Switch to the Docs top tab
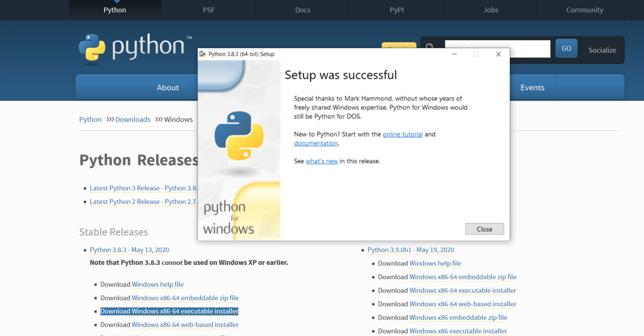Image resolution: width=644 pixels, height=336 pixels. (303, 10)
